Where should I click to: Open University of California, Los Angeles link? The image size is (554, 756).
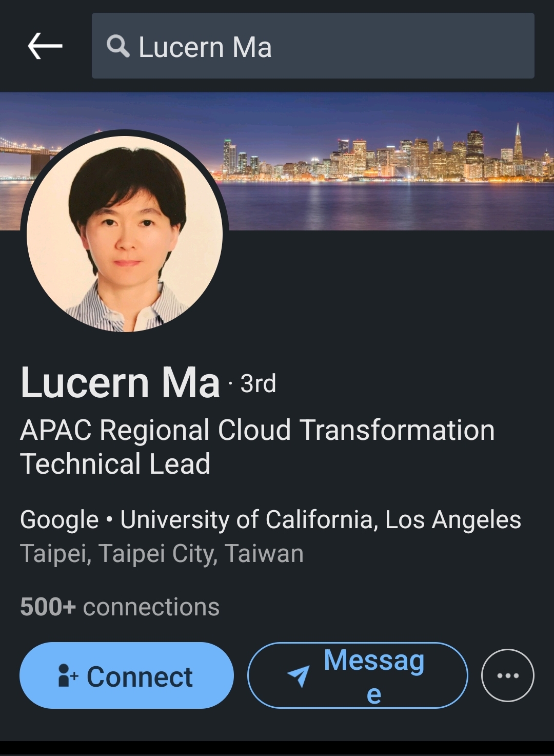pyautogui.click(x=321, y=519)
